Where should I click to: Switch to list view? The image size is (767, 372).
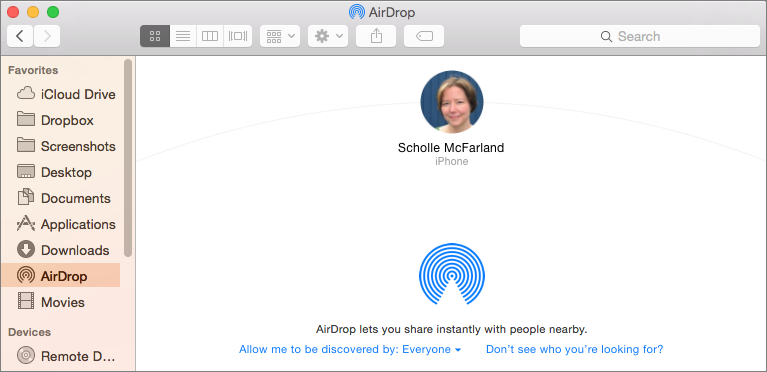(183, 36)
